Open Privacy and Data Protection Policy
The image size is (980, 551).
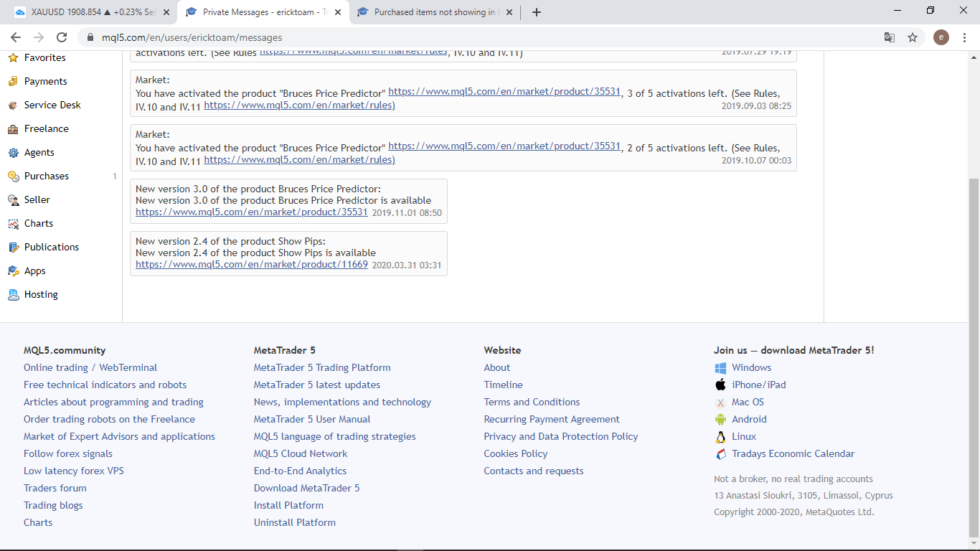[561, 437]
